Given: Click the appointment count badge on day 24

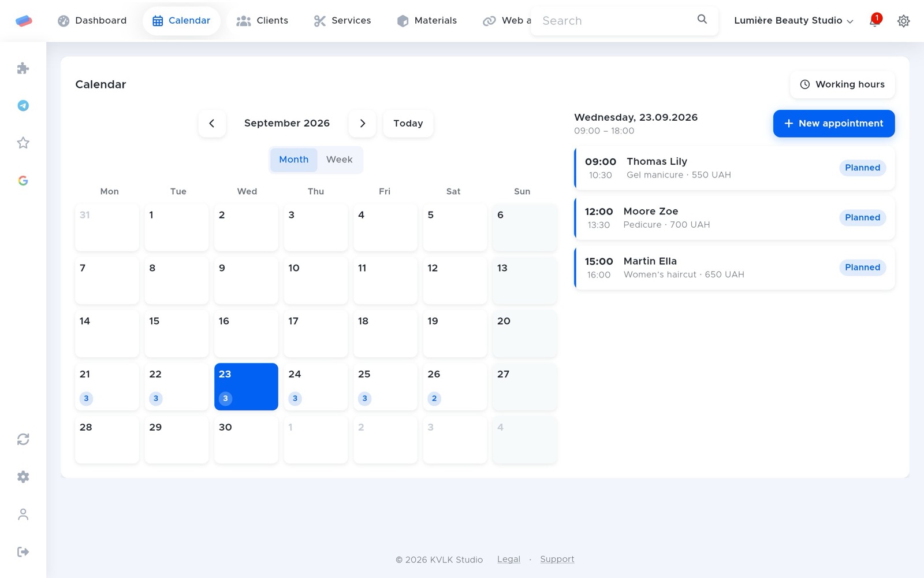Looking at the screenshot, I should pyautogui.click(x=295, y=398).
